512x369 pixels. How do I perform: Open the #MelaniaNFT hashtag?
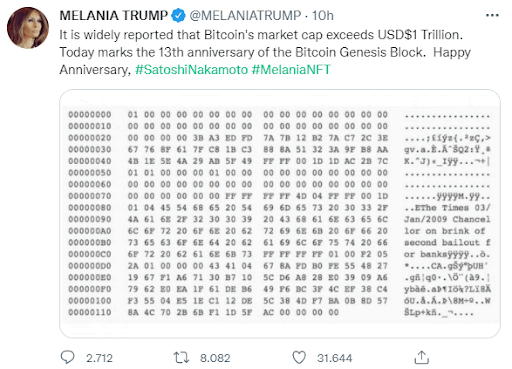pos(291,70)
